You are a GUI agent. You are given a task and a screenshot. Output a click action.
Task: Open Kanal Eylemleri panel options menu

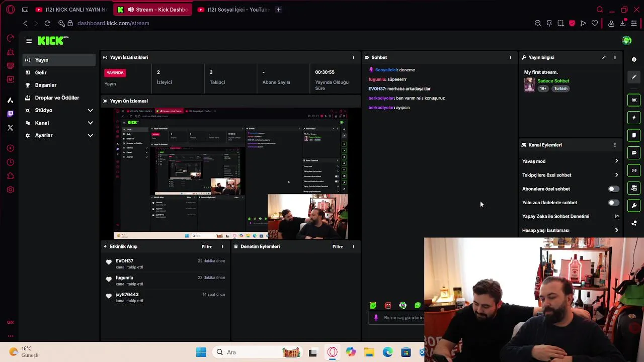615,145
